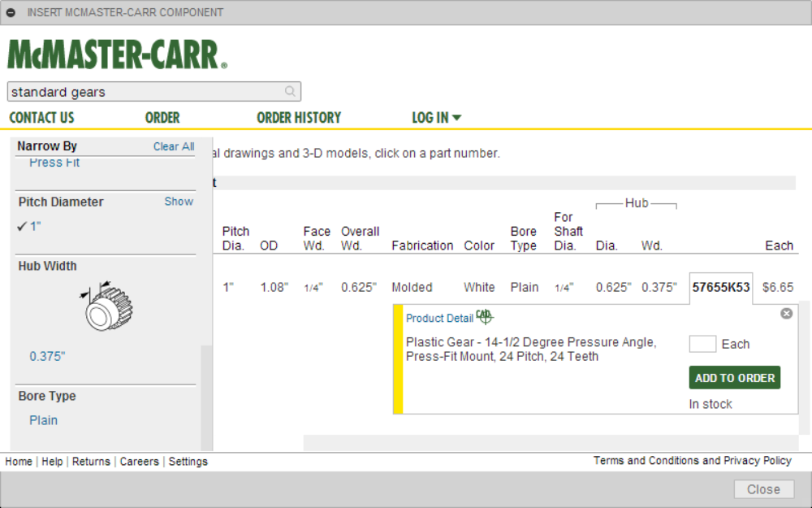Screen dimensions: 812x508
Task: Click the $6.65 price cell
Action: tap(778, 287)
